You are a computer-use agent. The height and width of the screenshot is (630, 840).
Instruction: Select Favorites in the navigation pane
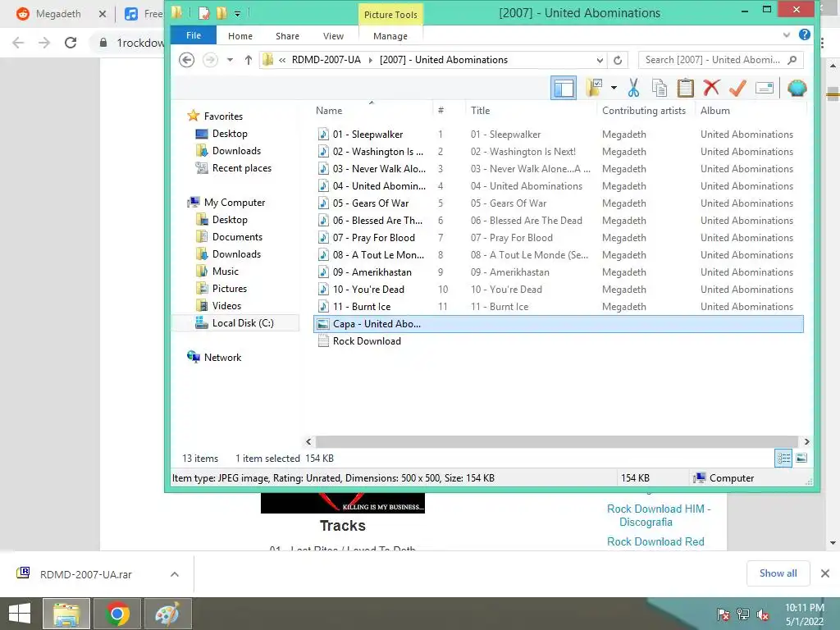point(223,116)
